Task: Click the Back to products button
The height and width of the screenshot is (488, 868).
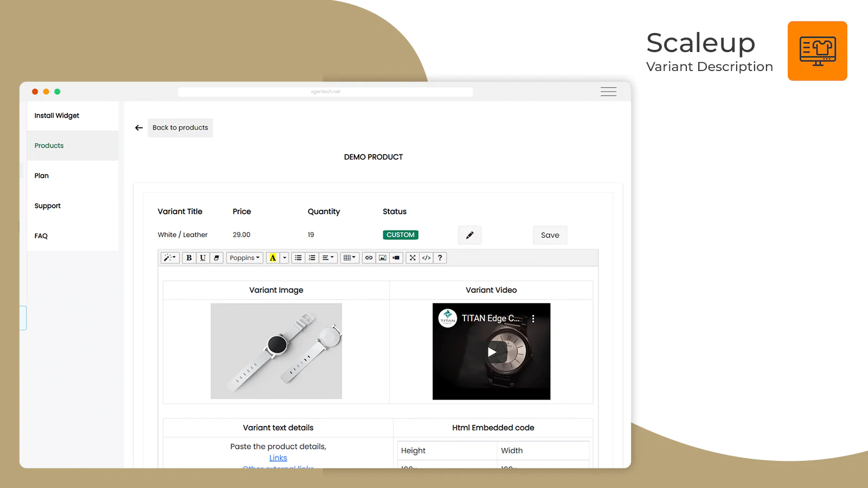Action: click(180, 128)
